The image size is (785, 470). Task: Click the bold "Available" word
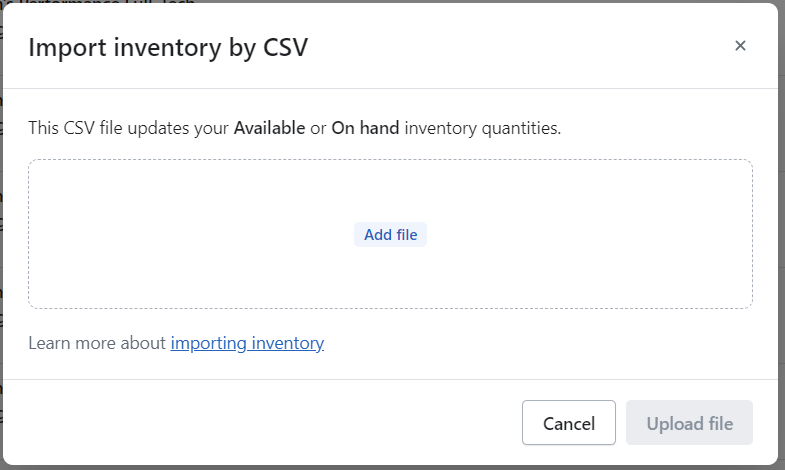point(269,128)
